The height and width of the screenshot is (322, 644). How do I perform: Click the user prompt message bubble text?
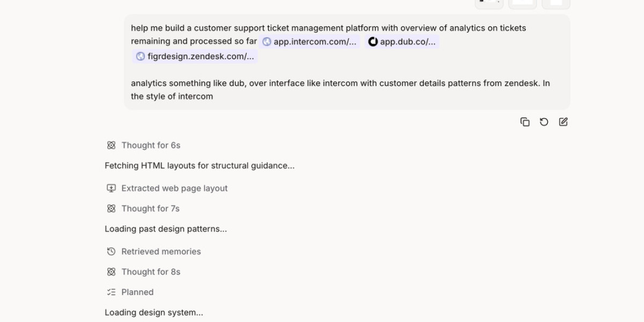tap(340, 90)
